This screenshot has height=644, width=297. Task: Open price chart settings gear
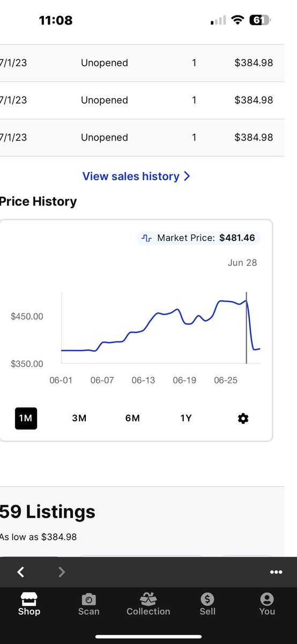click(x=243, y=418)
